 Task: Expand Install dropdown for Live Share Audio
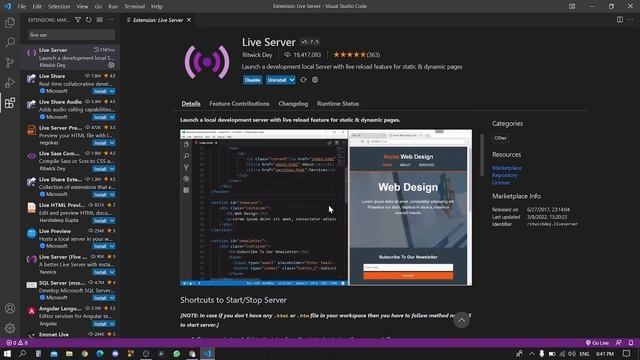[112, 117]
